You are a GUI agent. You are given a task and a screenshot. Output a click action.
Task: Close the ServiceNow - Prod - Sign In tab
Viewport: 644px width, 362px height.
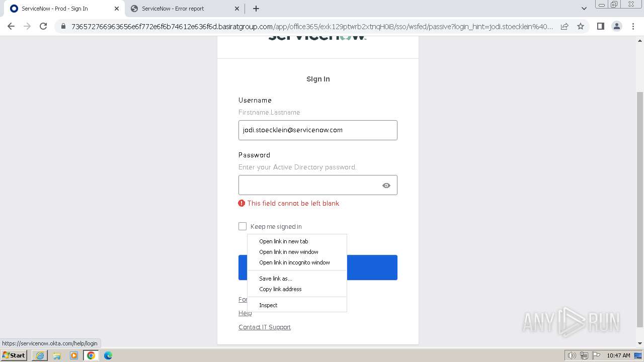click(x=117, y=9)
